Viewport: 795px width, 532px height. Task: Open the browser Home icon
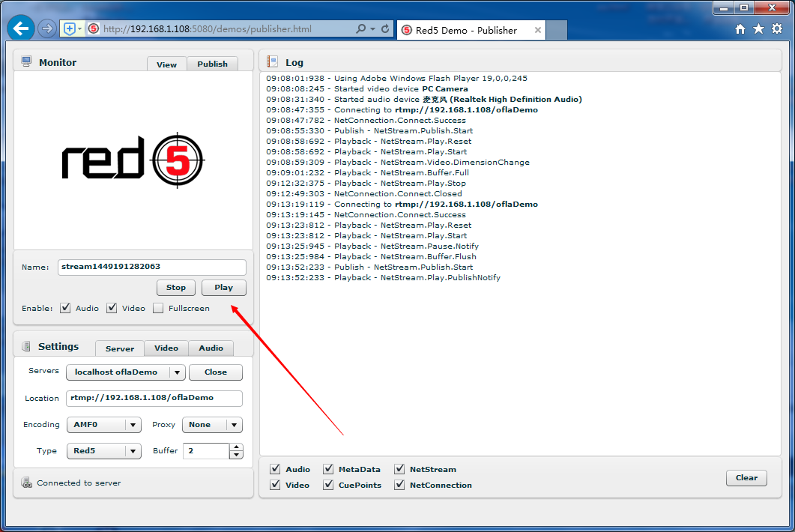[x=740, y=29]
